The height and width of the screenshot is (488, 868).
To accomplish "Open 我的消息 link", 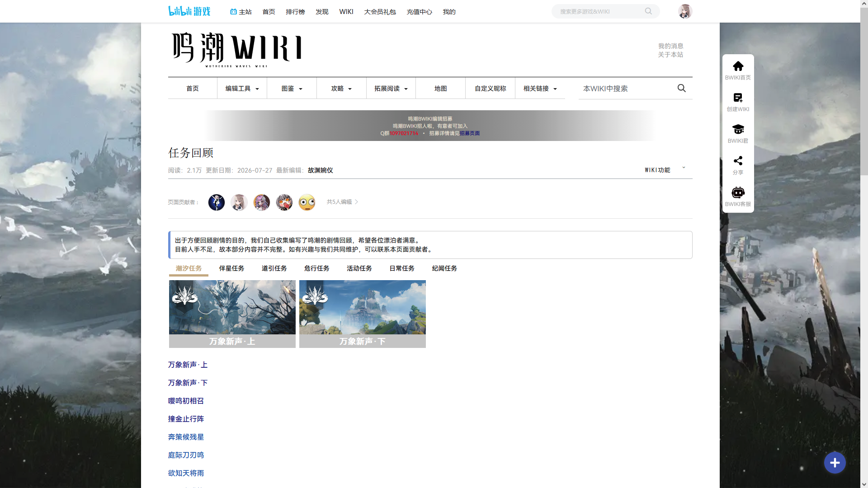I will [670, 46].
